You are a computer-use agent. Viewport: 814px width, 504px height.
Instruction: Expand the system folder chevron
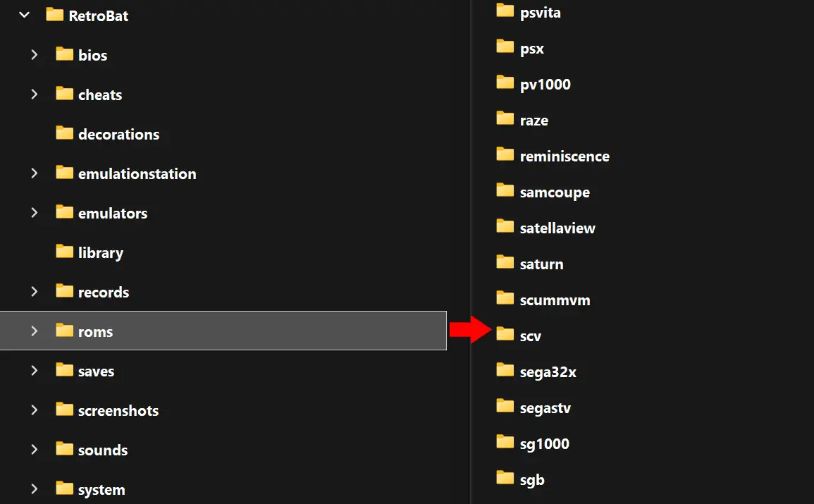35,488
